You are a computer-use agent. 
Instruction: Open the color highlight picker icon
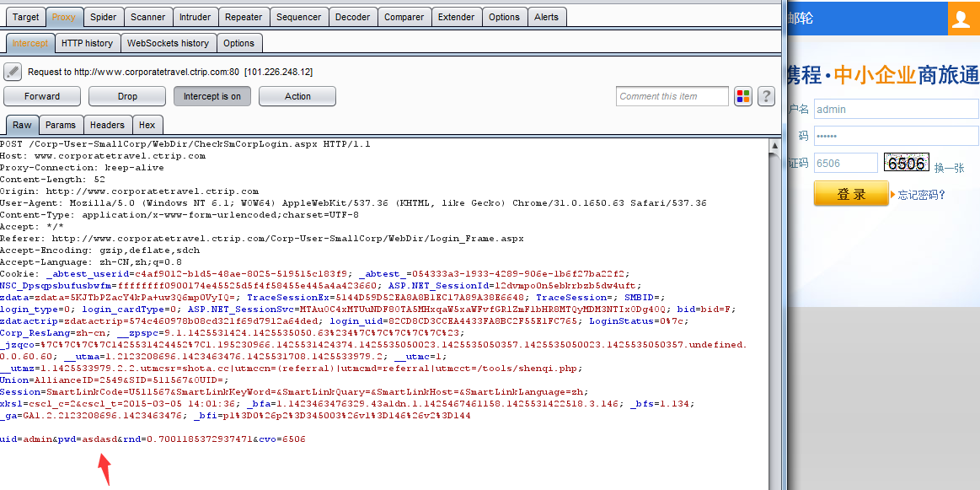point(742,96)
